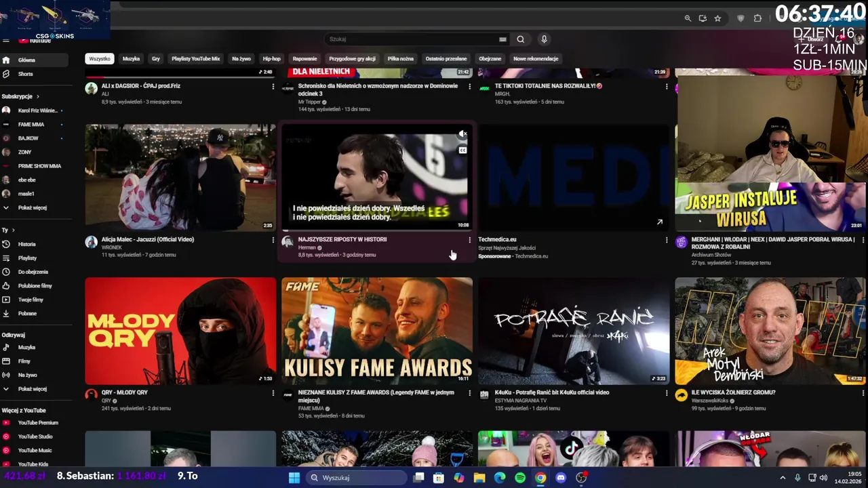The width and height of the screenshot is (868, 488).
Task: Click the search magnifier button
Action: [520, 39]
